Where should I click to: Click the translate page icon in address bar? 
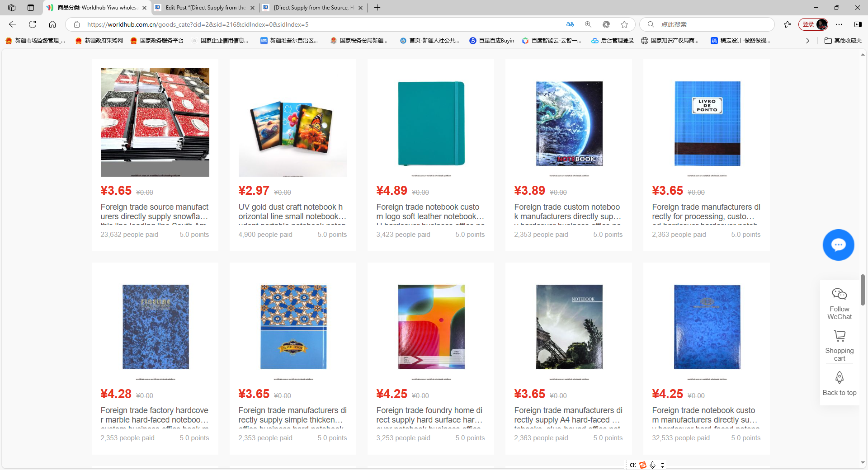pyautogui.click(x=570, y=24)
